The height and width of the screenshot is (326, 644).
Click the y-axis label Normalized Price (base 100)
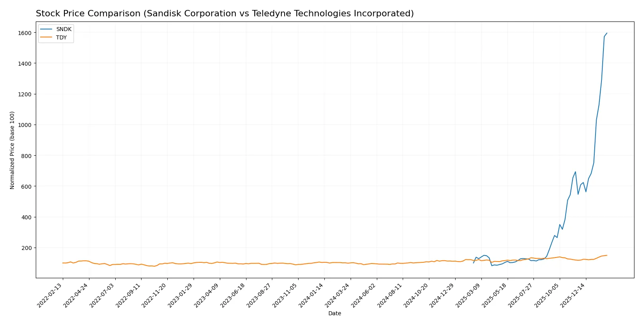click(12, 150)
